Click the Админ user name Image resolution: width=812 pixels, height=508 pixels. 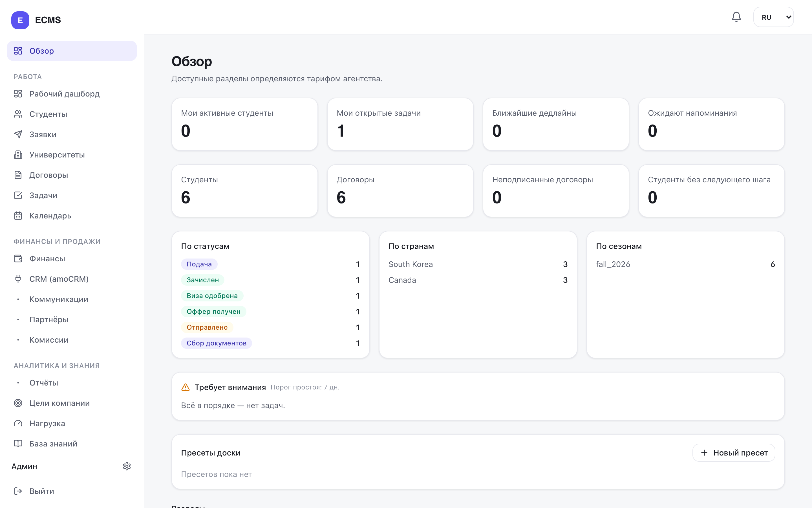[24, 466]
